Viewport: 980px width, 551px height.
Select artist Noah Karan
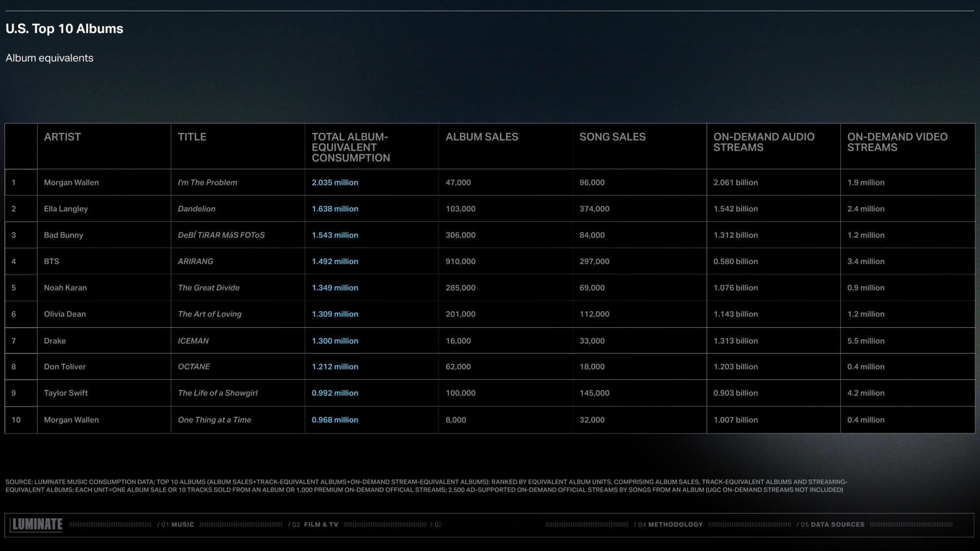[x=65, y=287]
